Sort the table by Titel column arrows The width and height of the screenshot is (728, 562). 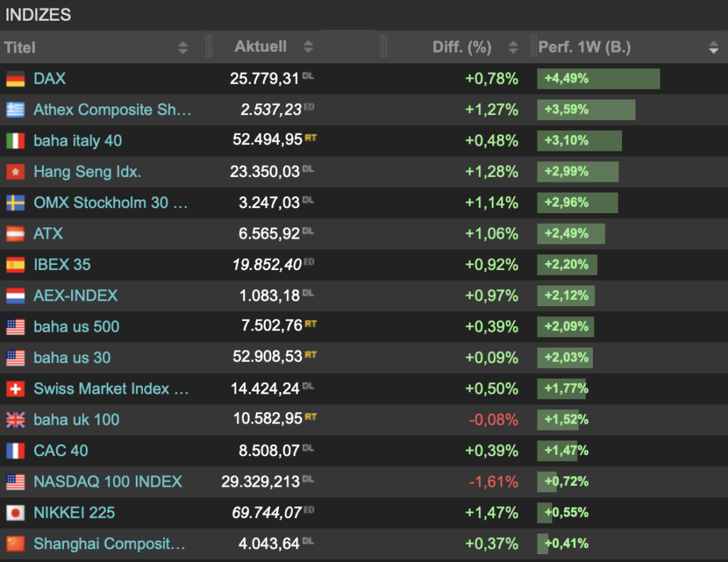(183, 48)
